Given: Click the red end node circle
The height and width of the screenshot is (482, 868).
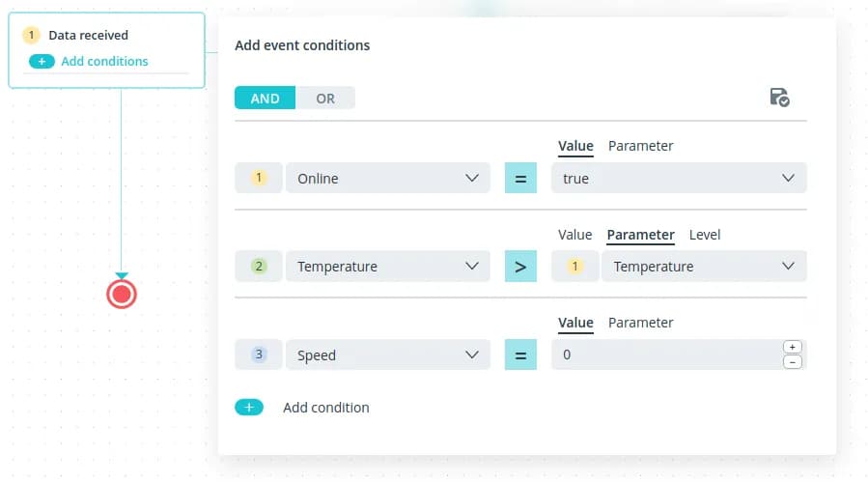Looking at the screenshot, I should click(122, 294).
